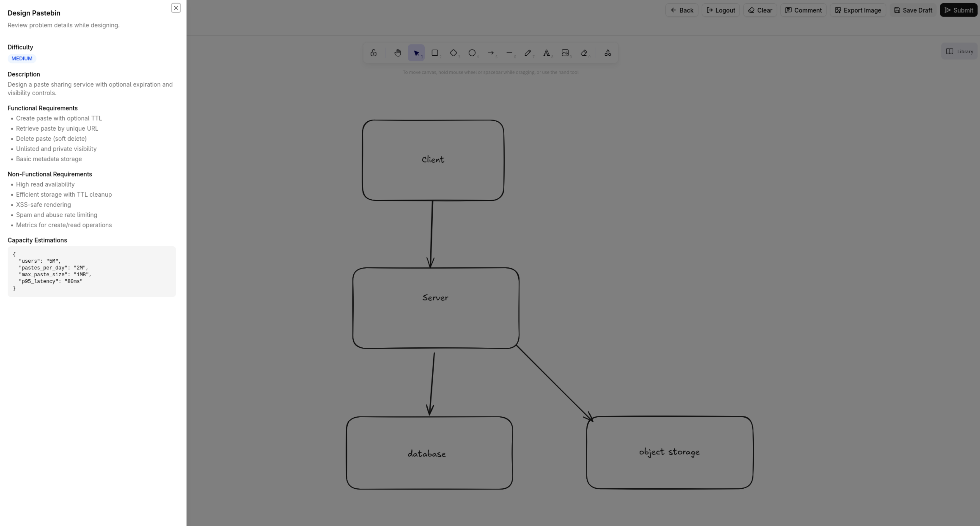Select the Hand tool
Viewport: 980px width, 526px height.
(398, 53)
